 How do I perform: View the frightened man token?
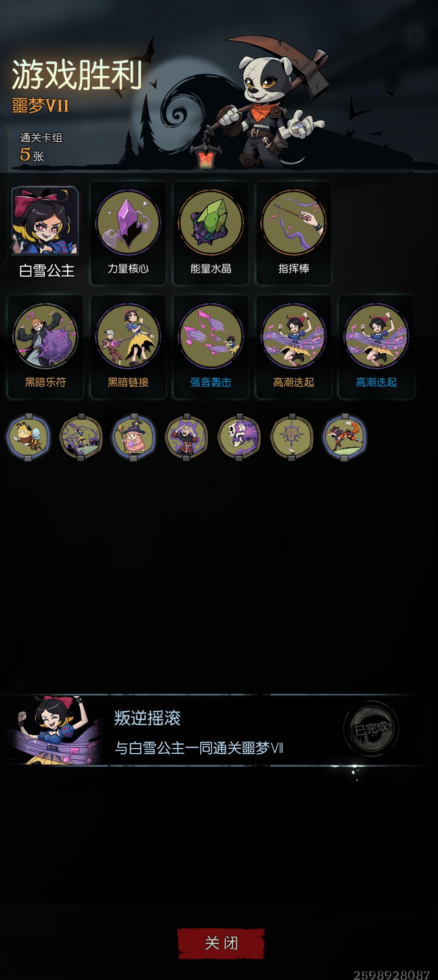186,437
